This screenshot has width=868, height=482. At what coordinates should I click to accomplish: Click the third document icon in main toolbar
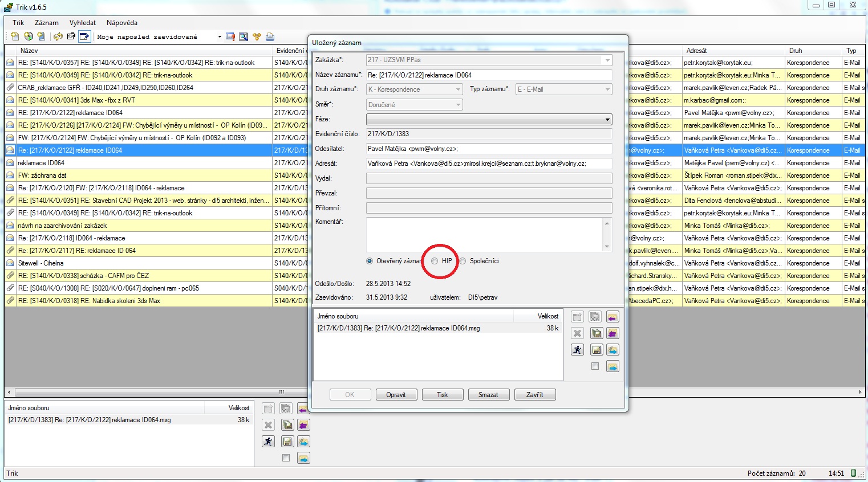[41, 36]
